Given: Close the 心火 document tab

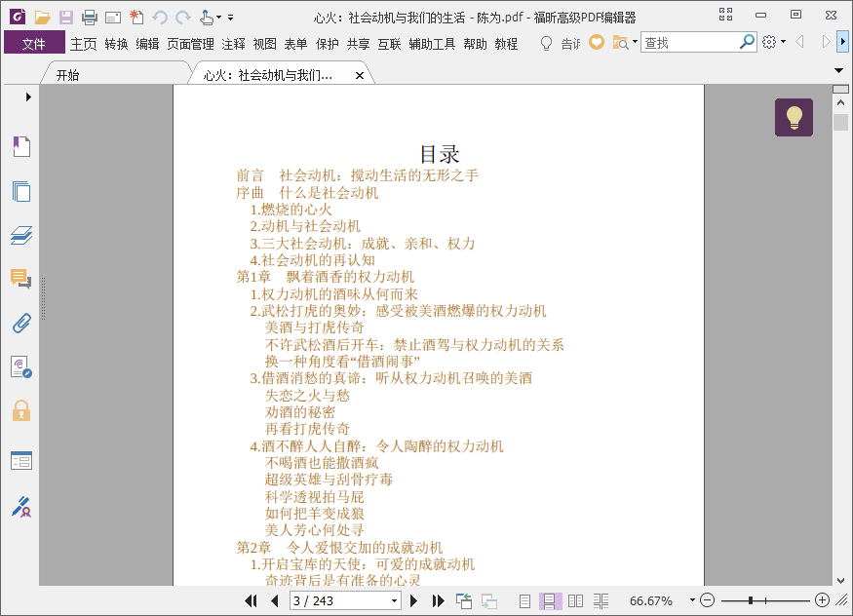Looking at the screenshot, I should pos(360,76).
